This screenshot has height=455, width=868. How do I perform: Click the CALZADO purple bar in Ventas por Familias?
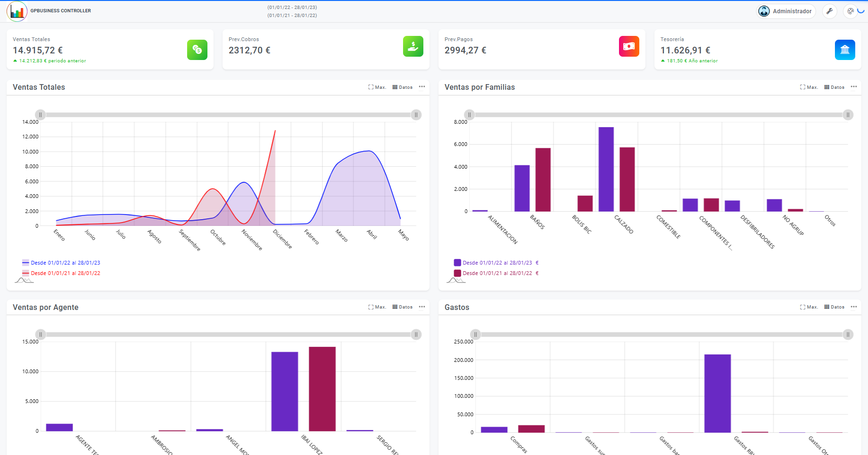tap(606, 169)
